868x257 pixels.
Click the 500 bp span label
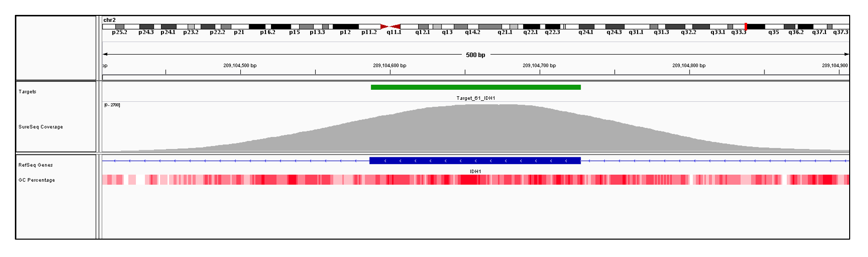(476, 55)
